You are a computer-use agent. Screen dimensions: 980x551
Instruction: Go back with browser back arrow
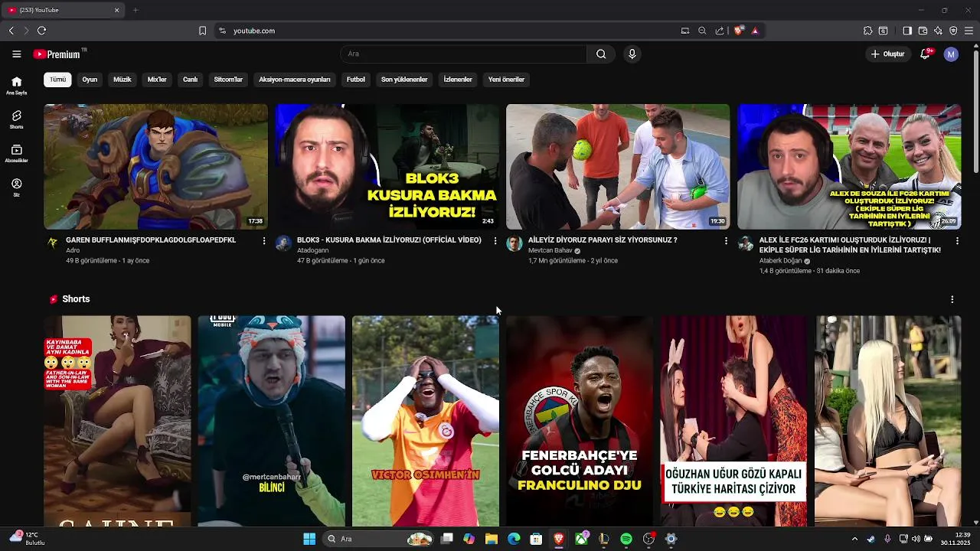(x=11, y=31)
